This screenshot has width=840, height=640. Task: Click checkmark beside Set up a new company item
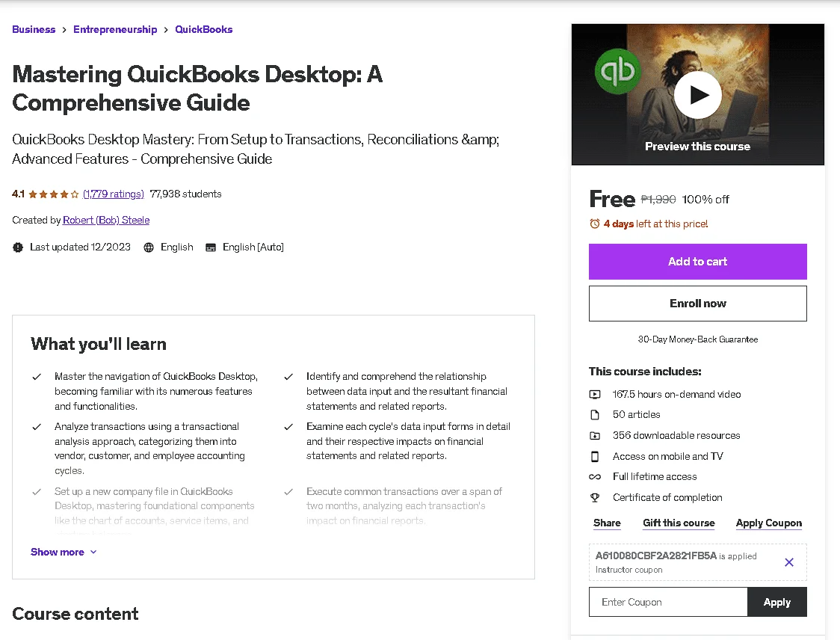pyautogui.click(x=37, y=491)
